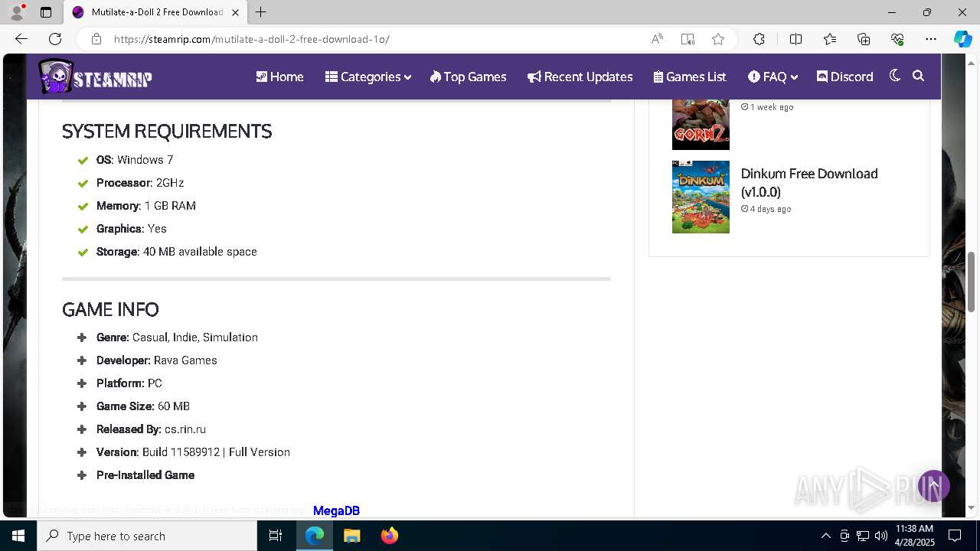Click the browser Back arrow
This screenshot has width=980, height=551.
[x=21, y=39]
